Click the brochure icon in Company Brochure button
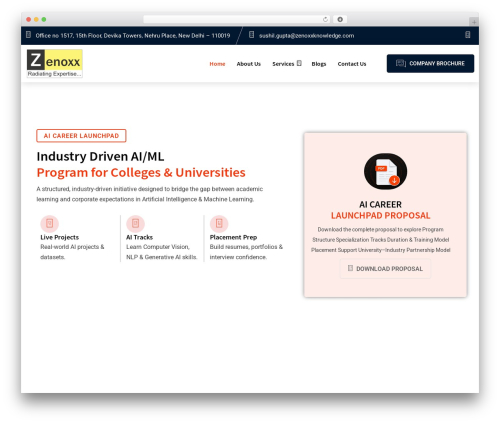Screen dimensions: 500x423 [400, 63]
